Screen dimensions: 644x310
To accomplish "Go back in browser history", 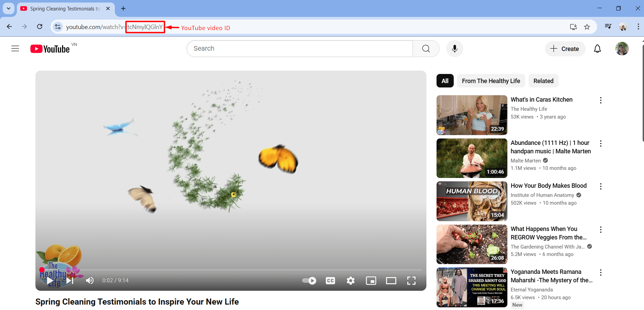I will click(9, 27).
